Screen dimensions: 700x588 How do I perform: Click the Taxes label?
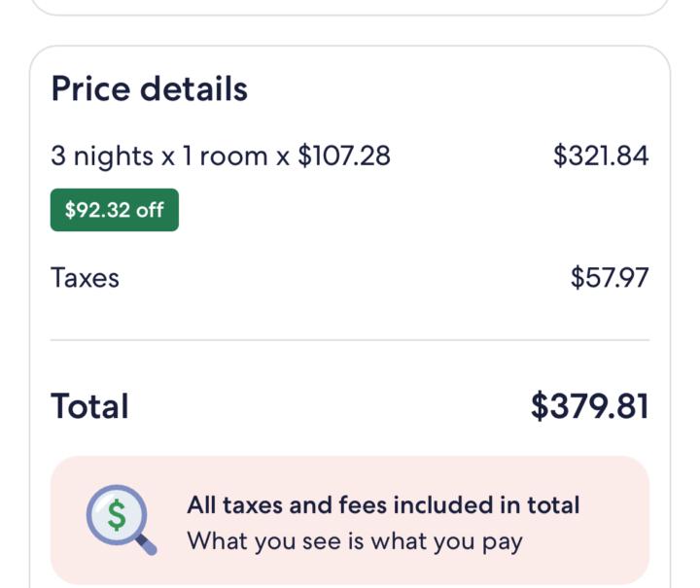pos(85,278)
